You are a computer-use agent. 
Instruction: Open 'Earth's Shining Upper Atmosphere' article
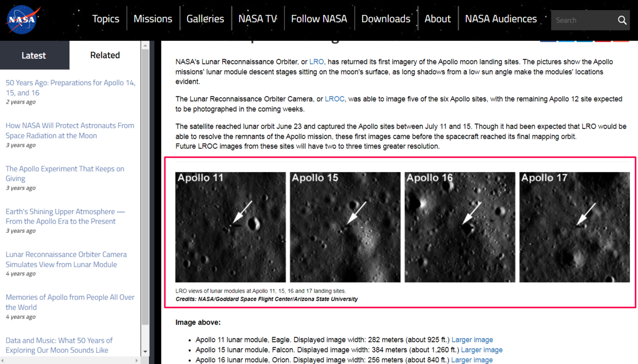tap(65, 216)
